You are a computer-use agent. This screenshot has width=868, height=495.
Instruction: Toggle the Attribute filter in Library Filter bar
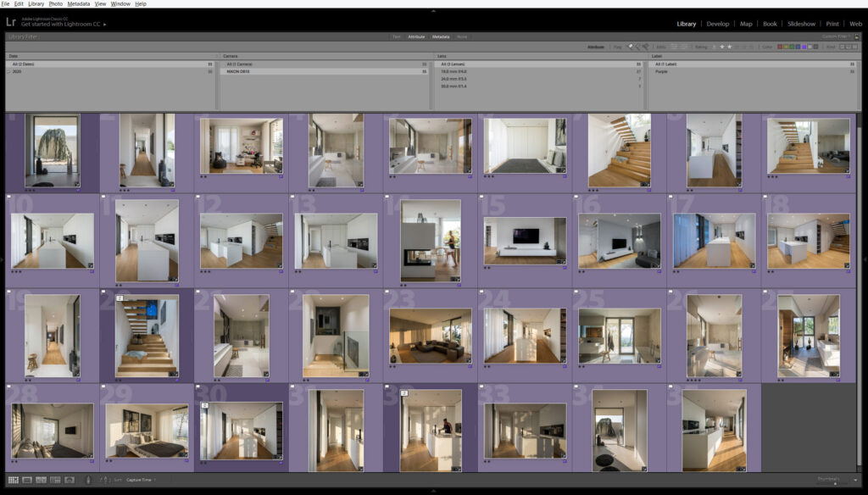click(416, 36)
